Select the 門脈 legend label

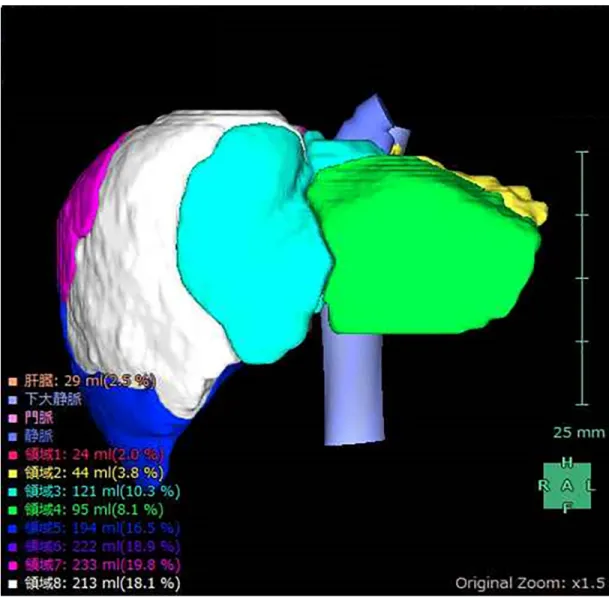click(38, 418)
